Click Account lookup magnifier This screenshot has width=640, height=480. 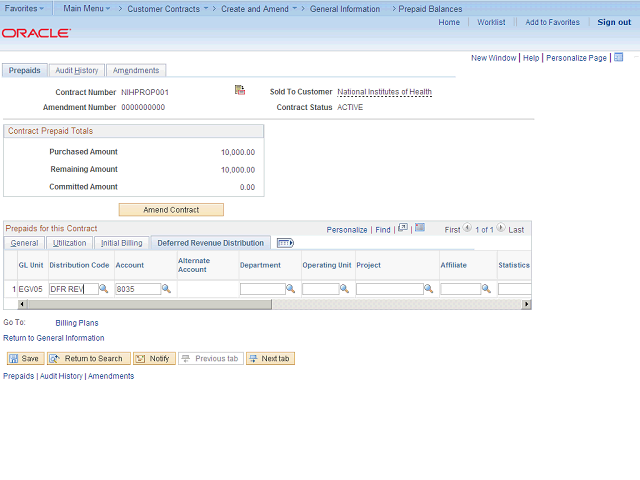(166, 289)
